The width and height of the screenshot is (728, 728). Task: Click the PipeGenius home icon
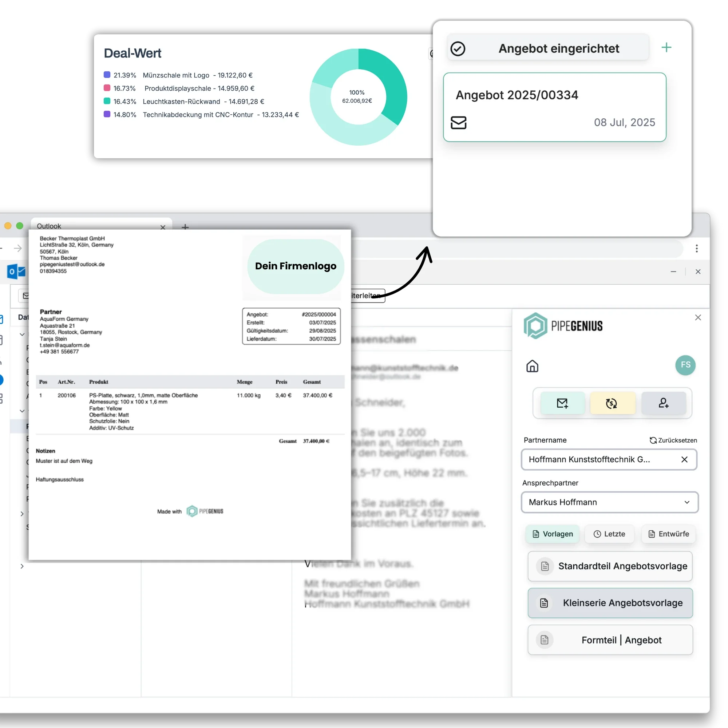(x=532, y=366)
